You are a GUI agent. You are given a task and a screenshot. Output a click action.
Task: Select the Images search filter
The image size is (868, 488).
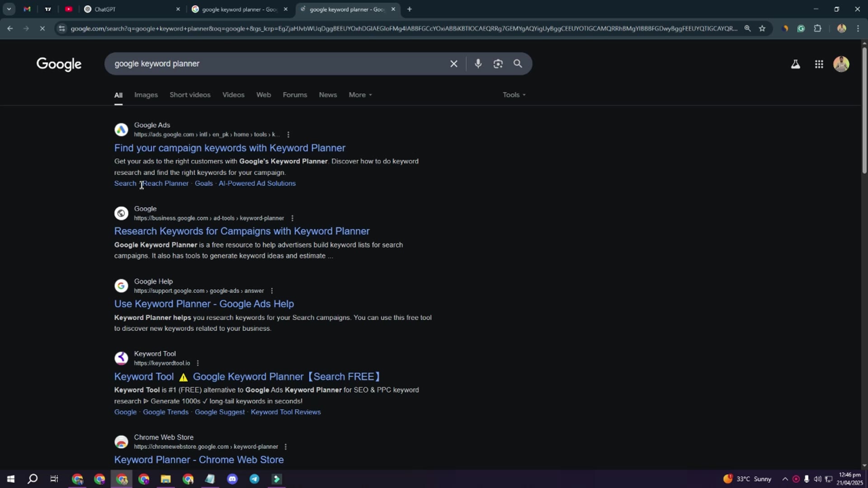pyautogui.click(x=146, y=95)
